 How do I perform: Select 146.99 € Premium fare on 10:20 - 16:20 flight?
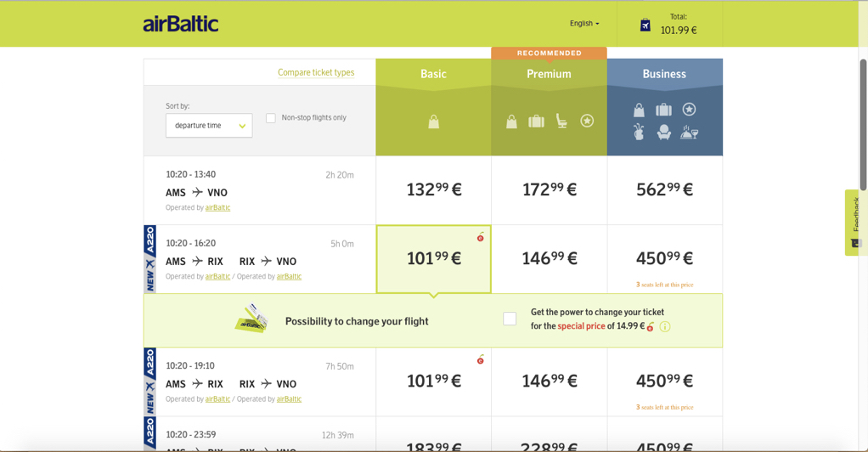[550, 258]
